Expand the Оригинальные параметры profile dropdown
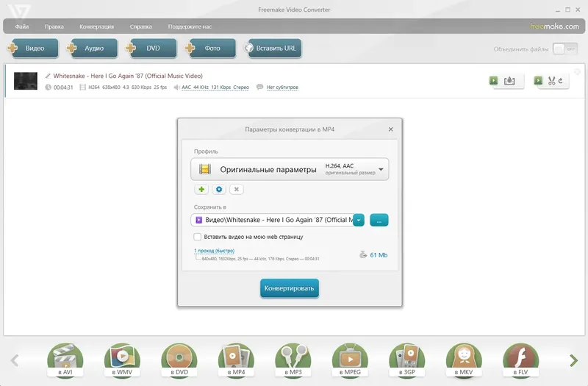 coord(290,169)
